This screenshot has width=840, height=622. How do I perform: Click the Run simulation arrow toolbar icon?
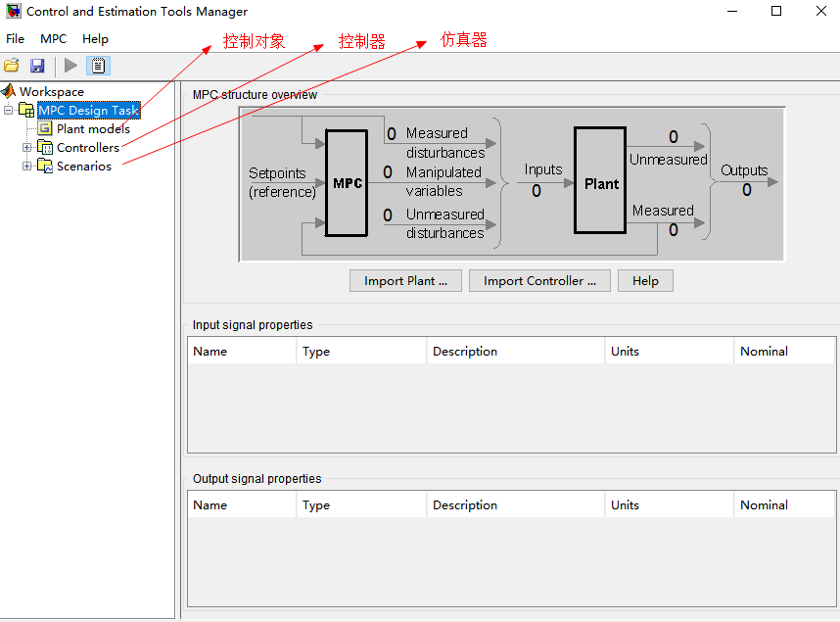pyautogui.click(x=70, y=65)
